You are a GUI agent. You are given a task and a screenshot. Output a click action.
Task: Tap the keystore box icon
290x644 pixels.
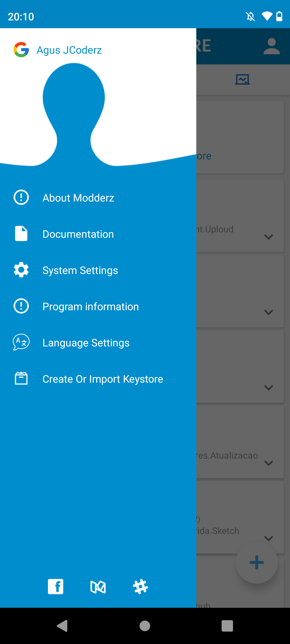pyautogui.click(x=21, y=378)
